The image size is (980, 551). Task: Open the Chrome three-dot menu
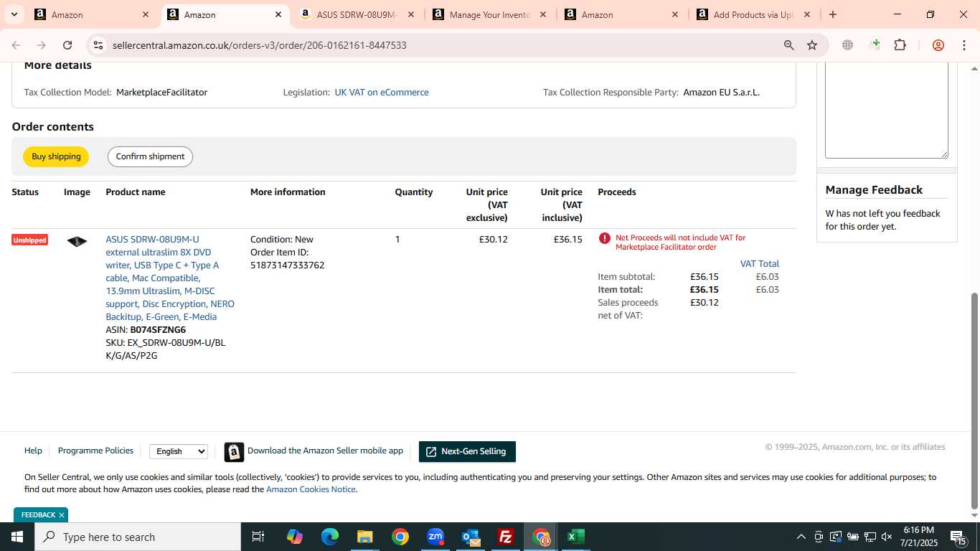(963, 45)
